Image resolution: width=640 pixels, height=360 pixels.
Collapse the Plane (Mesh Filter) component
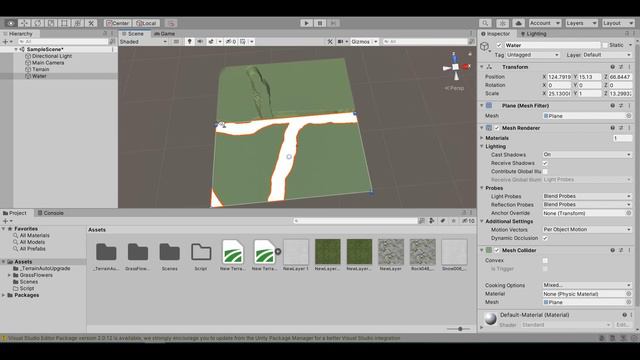tap(482, 106)
